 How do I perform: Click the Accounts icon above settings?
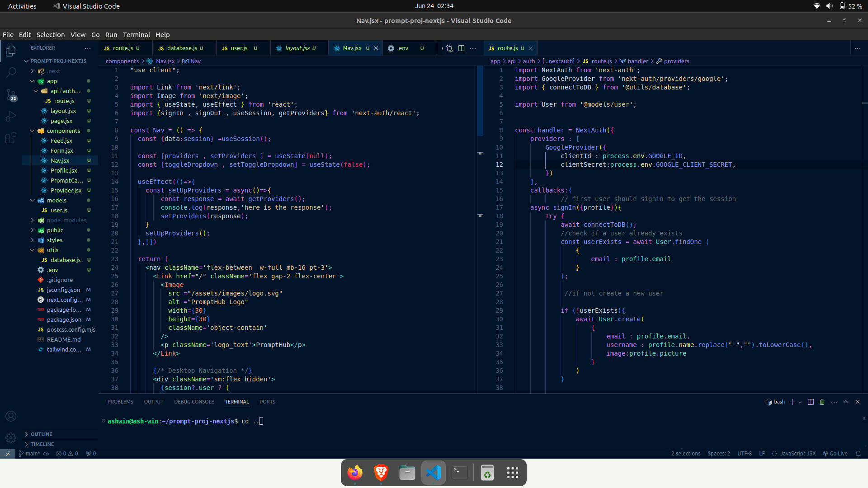point(10,416)
